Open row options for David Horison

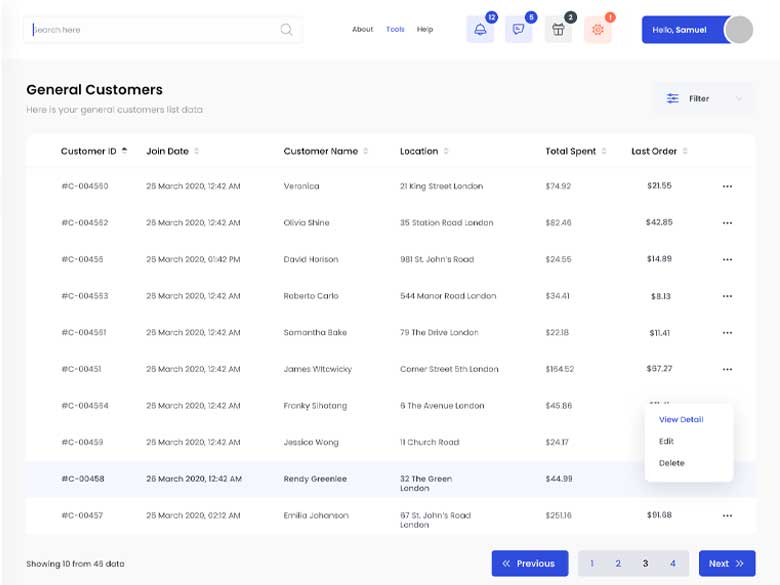(727, 260)
